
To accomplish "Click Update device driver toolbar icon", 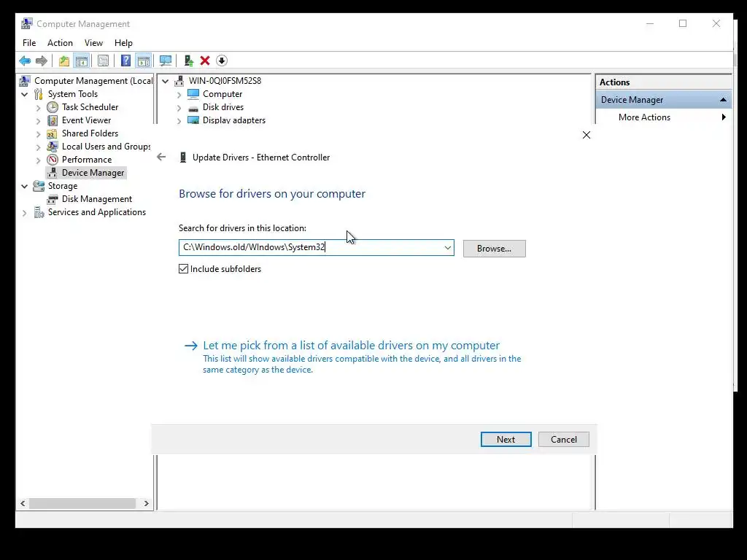I will (x=189, y=61).
